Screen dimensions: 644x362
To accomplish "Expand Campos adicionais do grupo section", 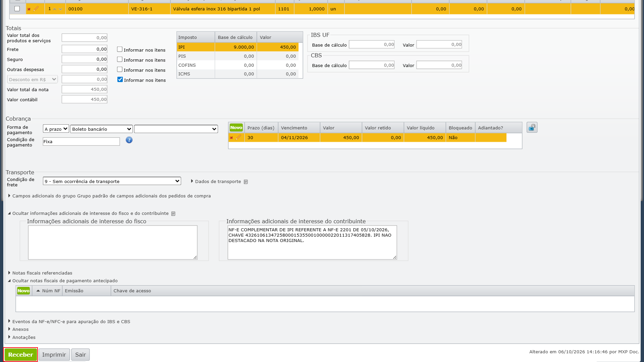I will click(x=110, y=196).
